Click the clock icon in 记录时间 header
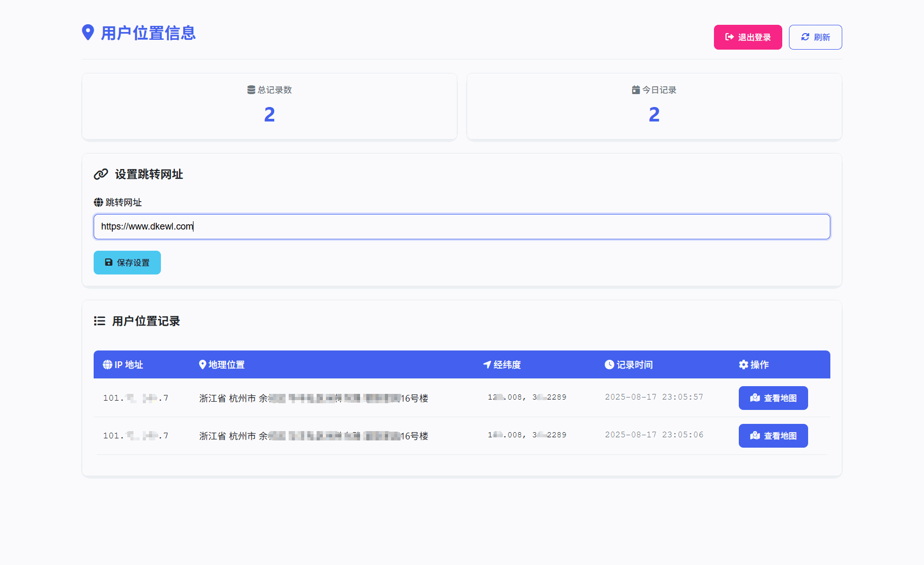The height and width of the screenshot is (565, 924). pos(609,364)
